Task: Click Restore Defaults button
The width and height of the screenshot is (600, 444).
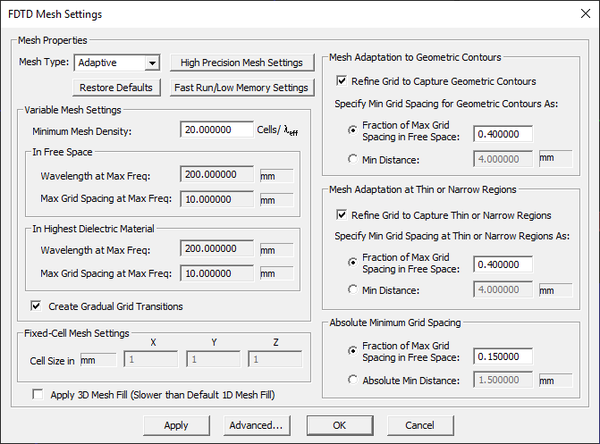Action: (x=116, y=88)
